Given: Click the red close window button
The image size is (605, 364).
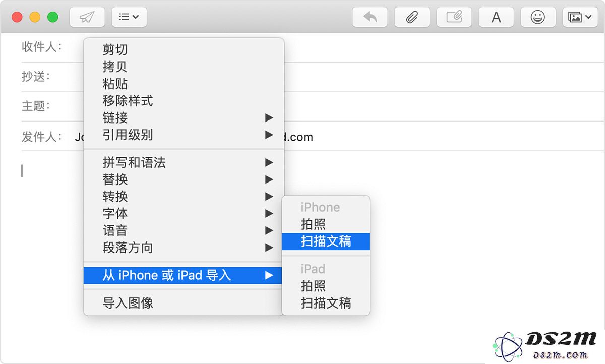Looking at the screenshot, I should coord(17,17).
